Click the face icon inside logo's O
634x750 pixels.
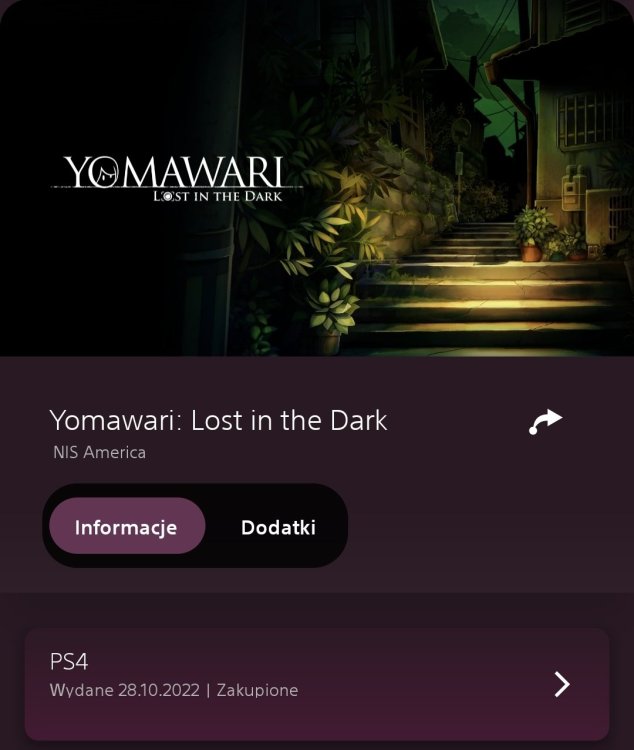tap(106, 173)
